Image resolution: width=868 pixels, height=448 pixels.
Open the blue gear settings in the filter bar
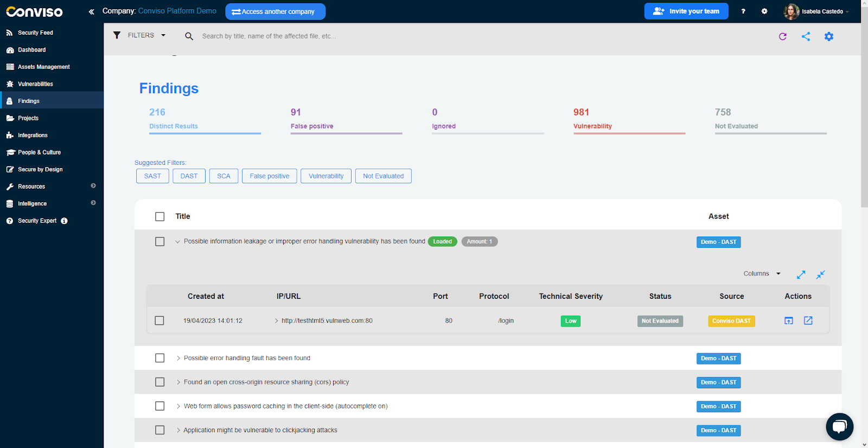coord(828,36)
